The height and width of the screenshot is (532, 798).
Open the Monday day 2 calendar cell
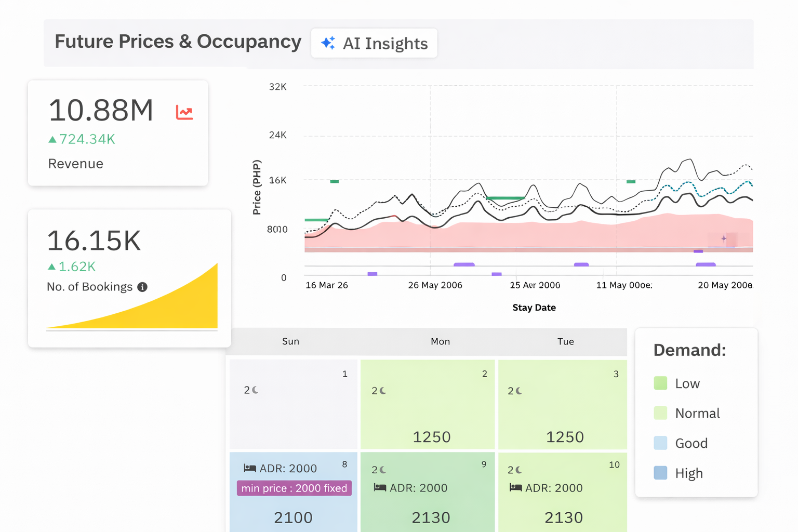click(x=427, y=404)
